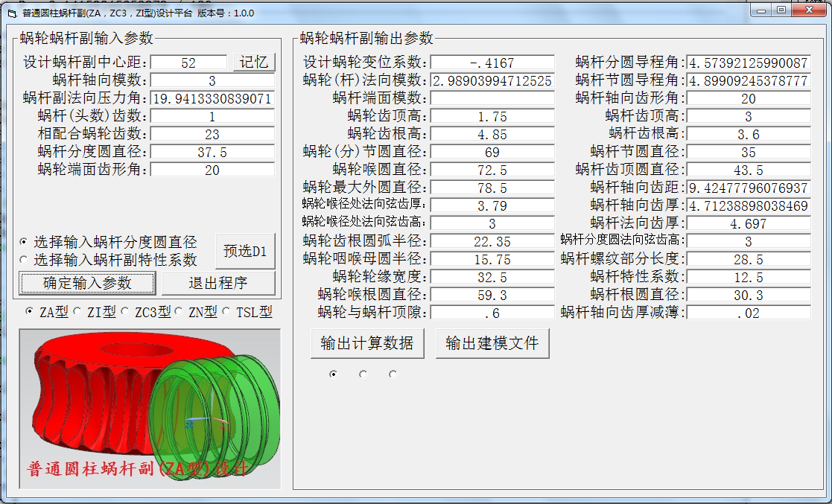
Task: Click 确定输入参数 button
Action: (x=88, y=283)
